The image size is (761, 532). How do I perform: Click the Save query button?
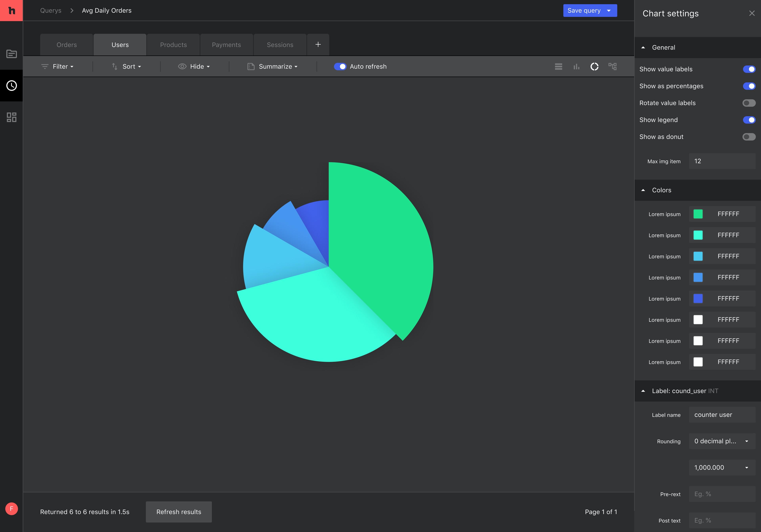[584, 11]
